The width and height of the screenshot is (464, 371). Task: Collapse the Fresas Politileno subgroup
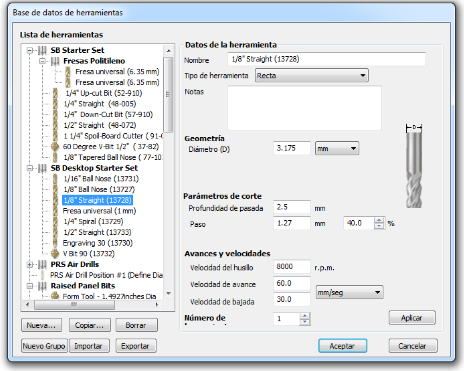(42, 61)
